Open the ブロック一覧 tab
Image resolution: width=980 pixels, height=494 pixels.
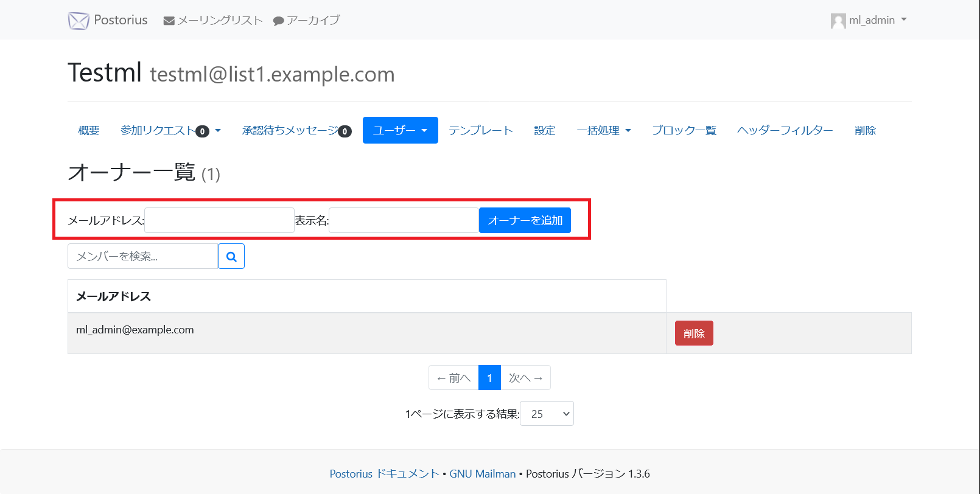point(684,130)
